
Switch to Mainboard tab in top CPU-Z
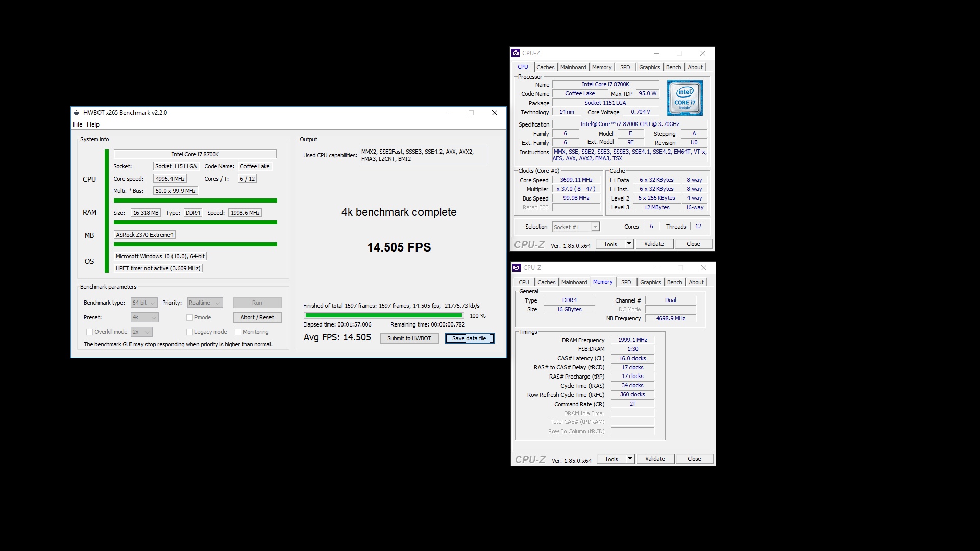pos(573,67)
